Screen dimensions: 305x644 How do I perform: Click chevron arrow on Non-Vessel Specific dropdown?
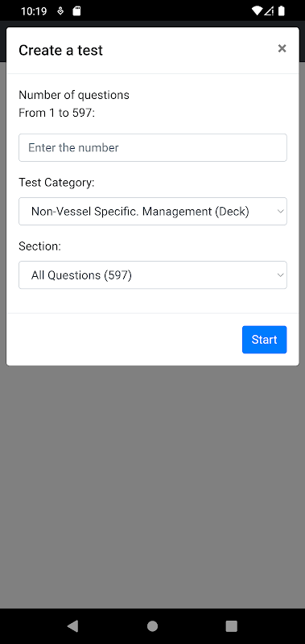[x=280, y=212]
